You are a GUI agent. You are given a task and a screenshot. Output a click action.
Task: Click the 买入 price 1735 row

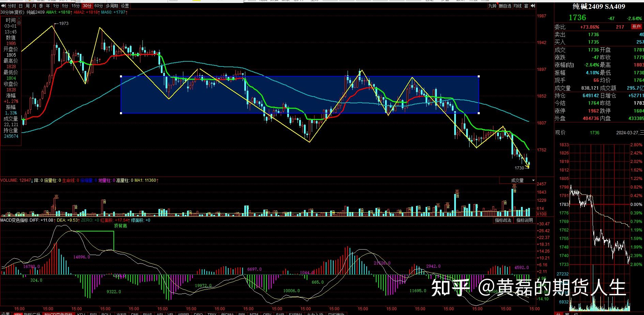point(599,42)
